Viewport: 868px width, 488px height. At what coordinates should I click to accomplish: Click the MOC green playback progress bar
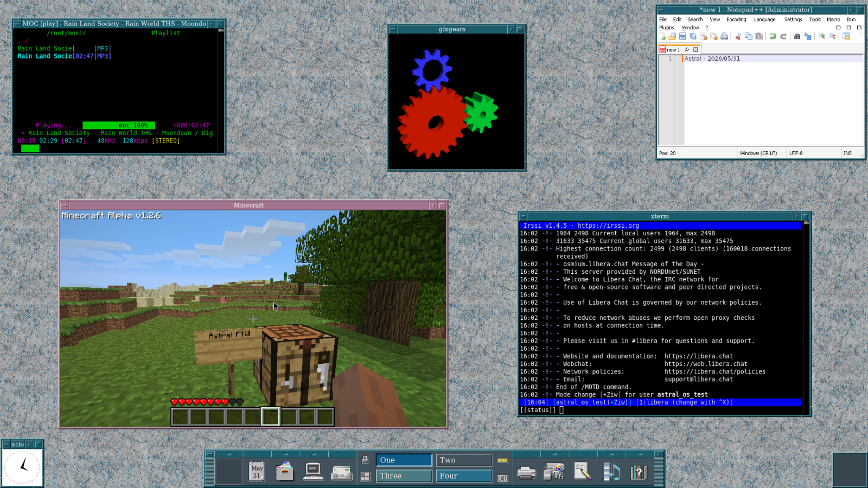click(x=30, y=148)
